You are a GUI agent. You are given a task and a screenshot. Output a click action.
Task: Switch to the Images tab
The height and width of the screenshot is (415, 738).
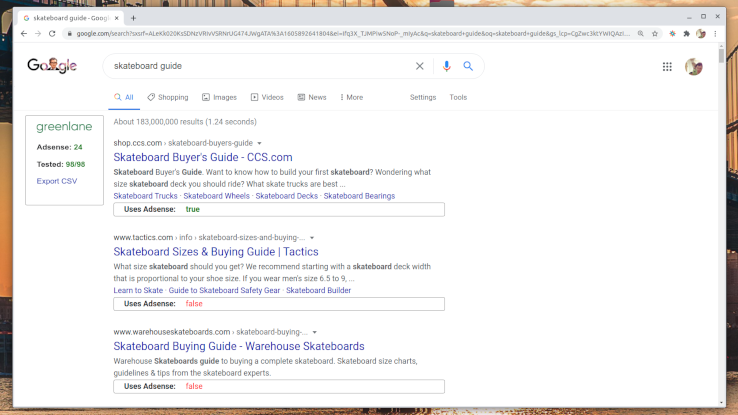tap(219, 97)
